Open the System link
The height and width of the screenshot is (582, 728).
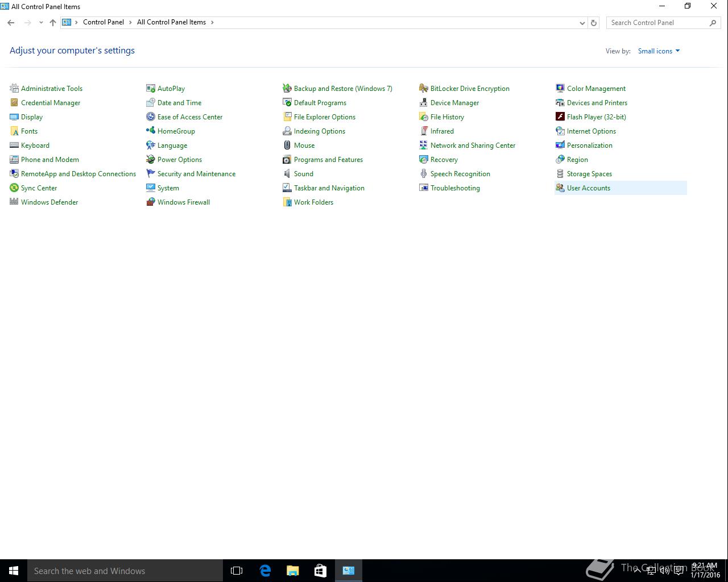[x=168, y=188]
